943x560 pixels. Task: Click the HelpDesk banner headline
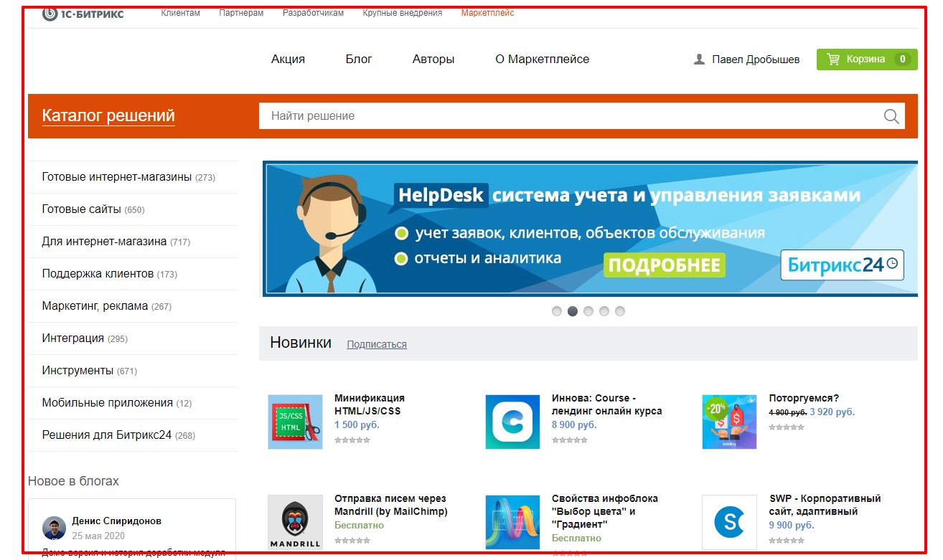tap(629, 195)
